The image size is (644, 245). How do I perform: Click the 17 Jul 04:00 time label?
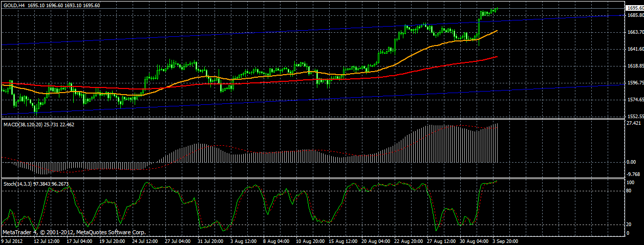coord(80,241)
